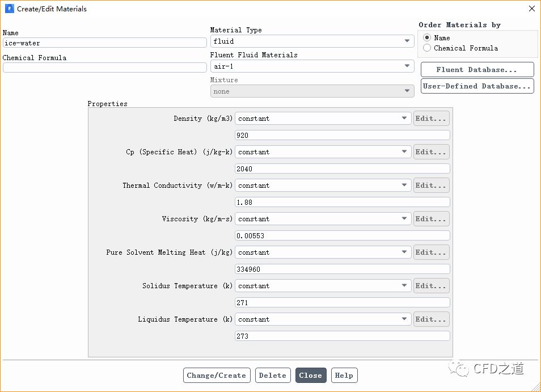The height and width of the screenshot is (392, 541).
Task: Open Help for materials dialog
Action: tap(344, 376)
